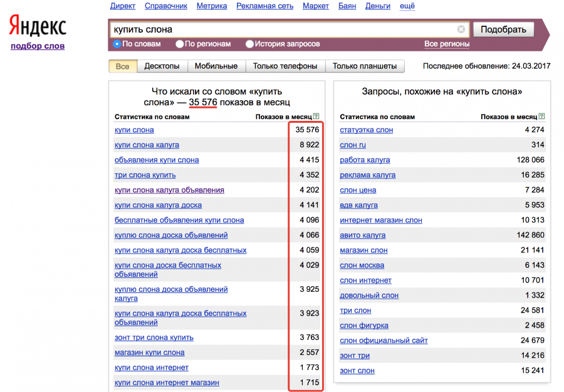Open the 'зонт три' similar query link
This screenshot has width=564, height=392.
tap(355, 356)
